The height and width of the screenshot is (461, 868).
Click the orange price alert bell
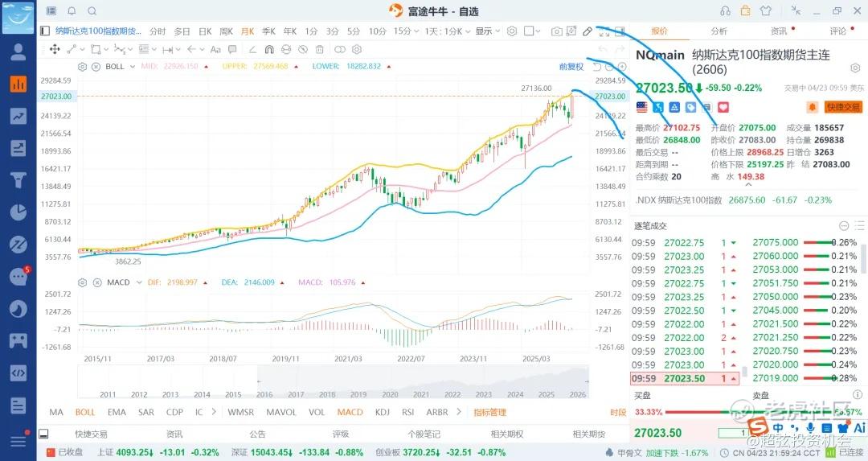click(812, 106)
